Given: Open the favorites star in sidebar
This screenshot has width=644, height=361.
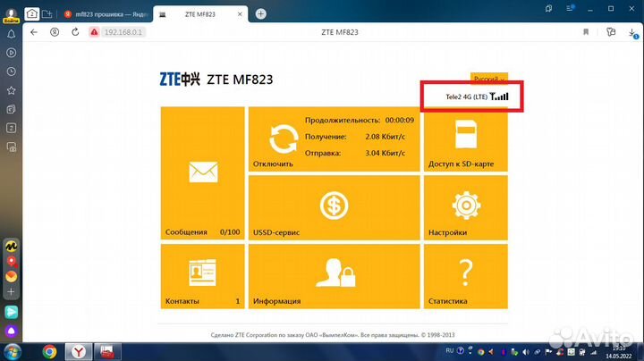Looking at the screenshot, I should [11, 90].
